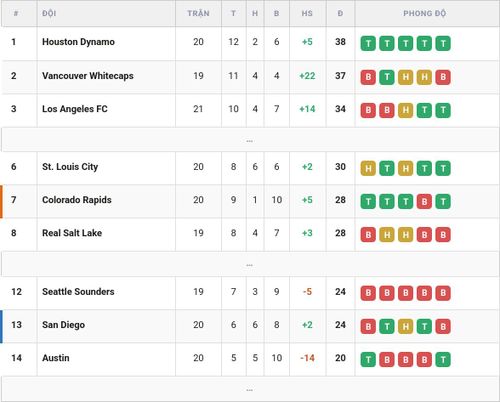Viewport: 500px width, 402px height.
Task: Click Houston Dynamo's first green T form badge
Action: pos(368,44)
